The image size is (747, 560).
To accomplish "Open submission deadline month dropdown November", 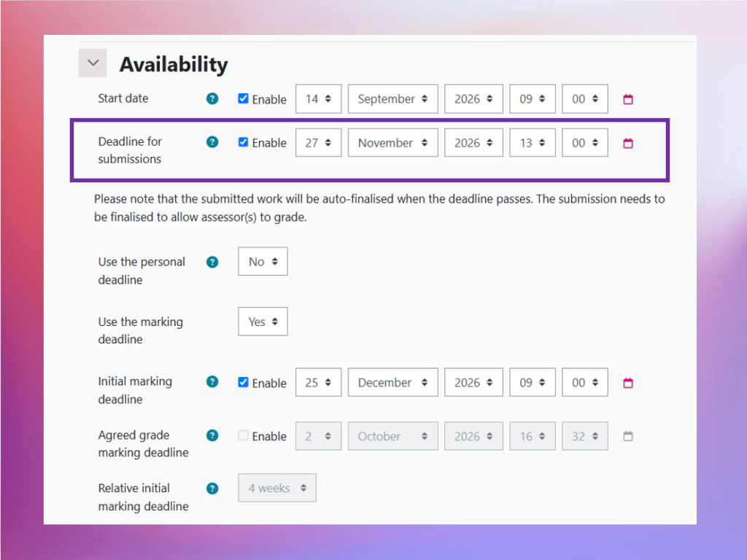I will 392,142.
